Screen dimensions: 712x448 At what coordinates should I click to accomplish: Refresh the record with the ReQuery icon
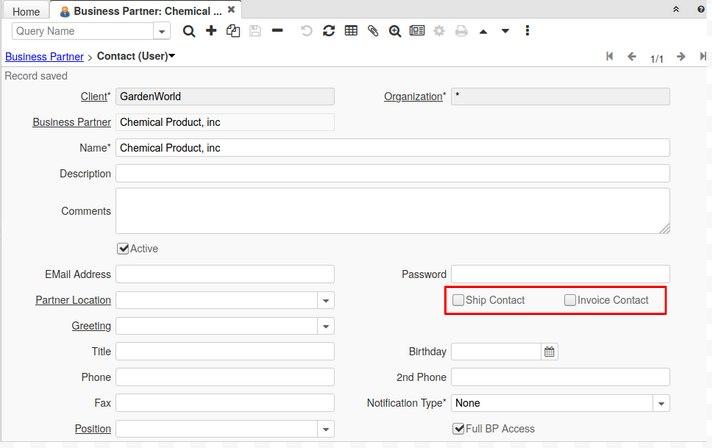pos(329,31)
